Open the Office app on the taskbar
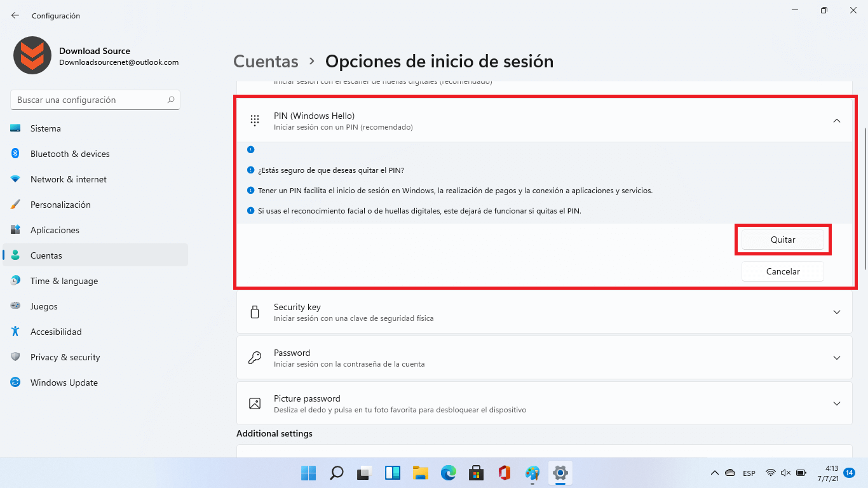This screenshot has width=868, height=488. 505,473
